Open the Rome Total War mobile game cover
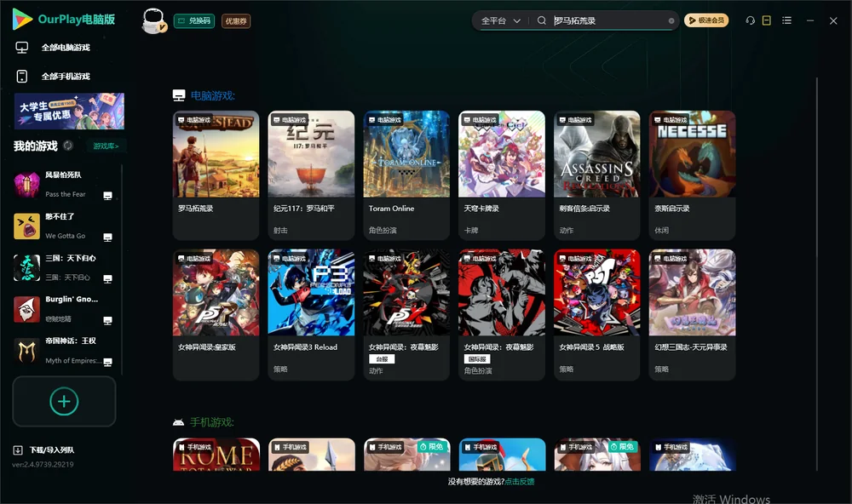 216,455
